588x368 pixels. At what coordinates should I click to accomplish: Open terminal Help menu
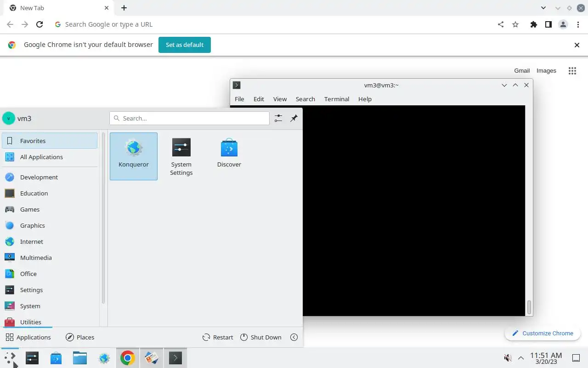coord(365,99)
